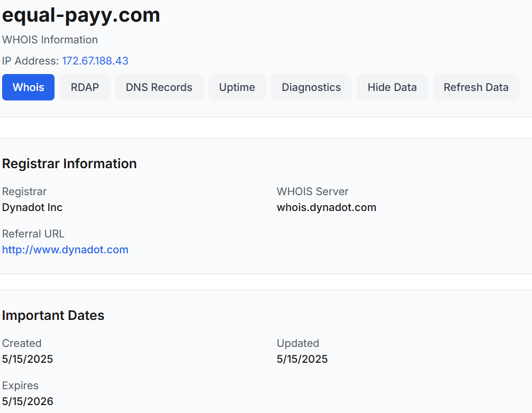View the Uptime tab
Image resolution: width=532 pixels, height=413 pixels.
tap(237, 87)
